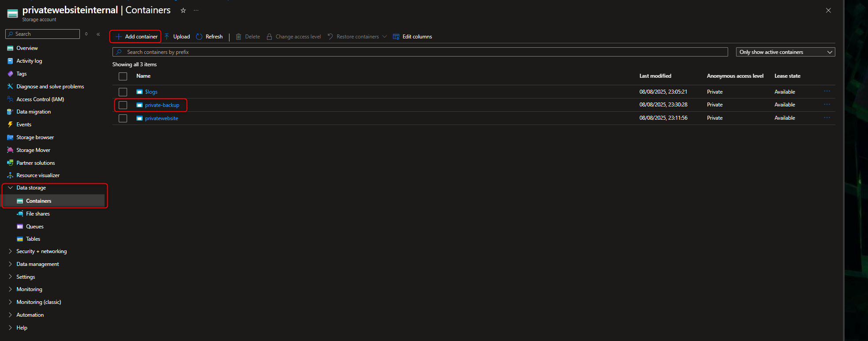Refresh the containers list
Screen dimensions: 868x341
(209, 37)
